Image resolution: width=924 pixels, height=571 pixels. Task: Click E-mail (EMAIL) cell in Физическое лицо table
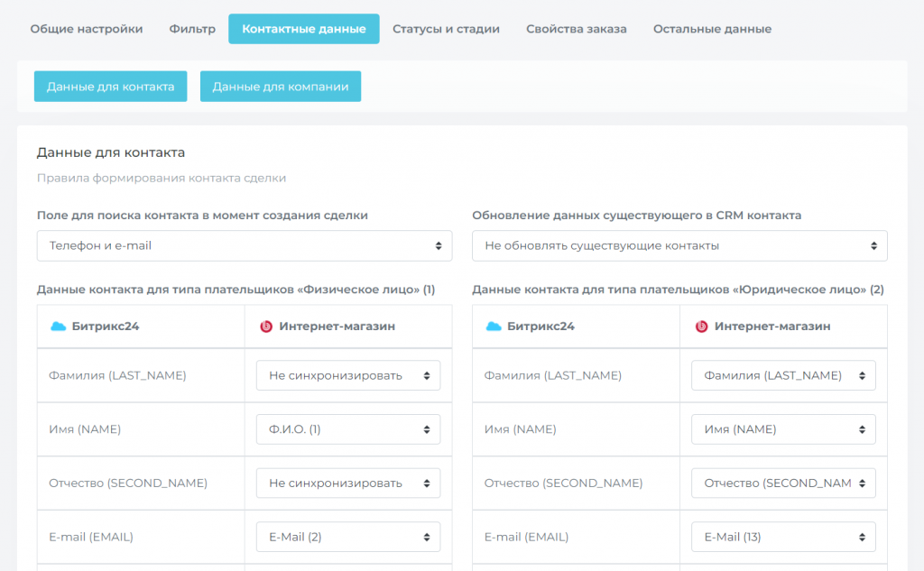[141, 537]
